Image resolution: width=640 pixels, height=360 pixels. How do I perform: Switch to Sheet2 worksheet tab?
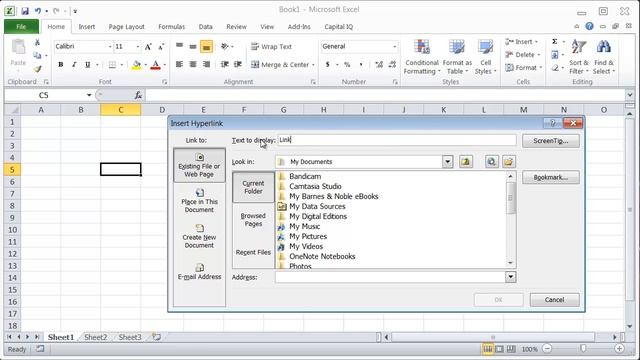(96, 337)
